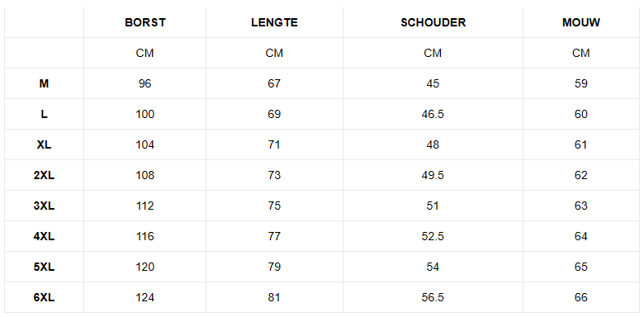
Task: Click chest value 112 for 3XL
Action: tap(145, 206)
